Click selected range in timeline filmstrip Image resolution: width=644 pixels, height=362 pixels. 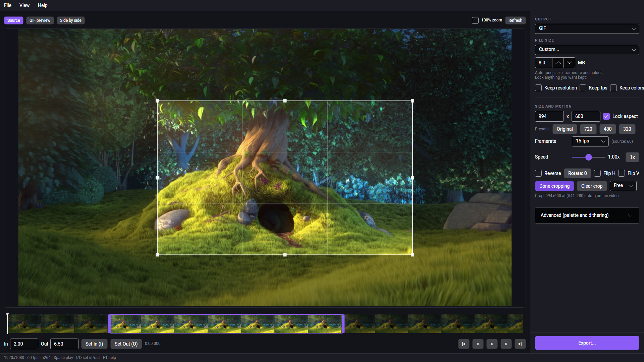226,324
